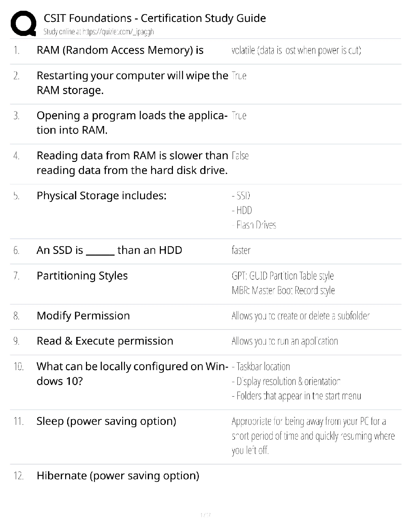Select the 'Partitioning Styles' term
Screen dimensions: 411x532
pos(82,276)
